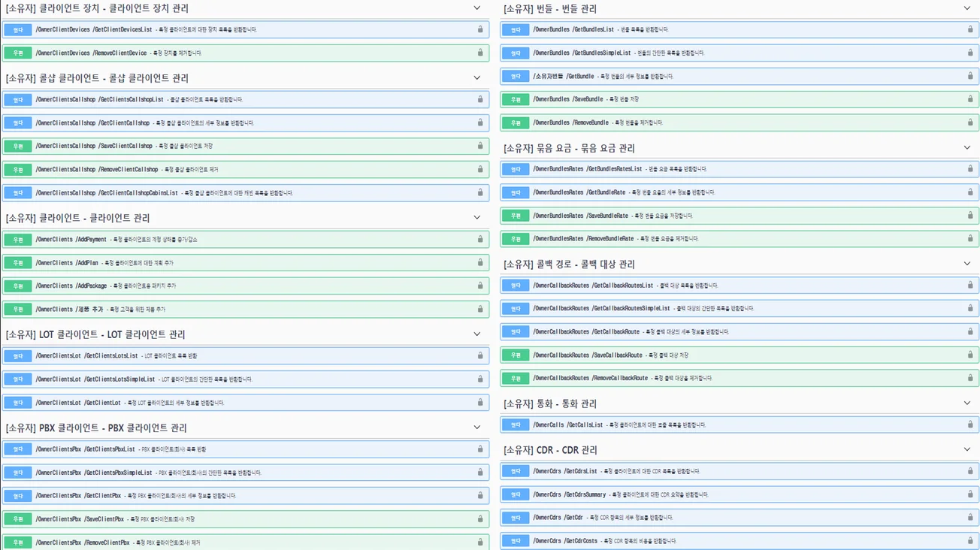The width and height of the screenshot is (980, 550).
Task: Collapse the LOT 클라이언트 관리 section chevron
Action: tap(476, 334)
